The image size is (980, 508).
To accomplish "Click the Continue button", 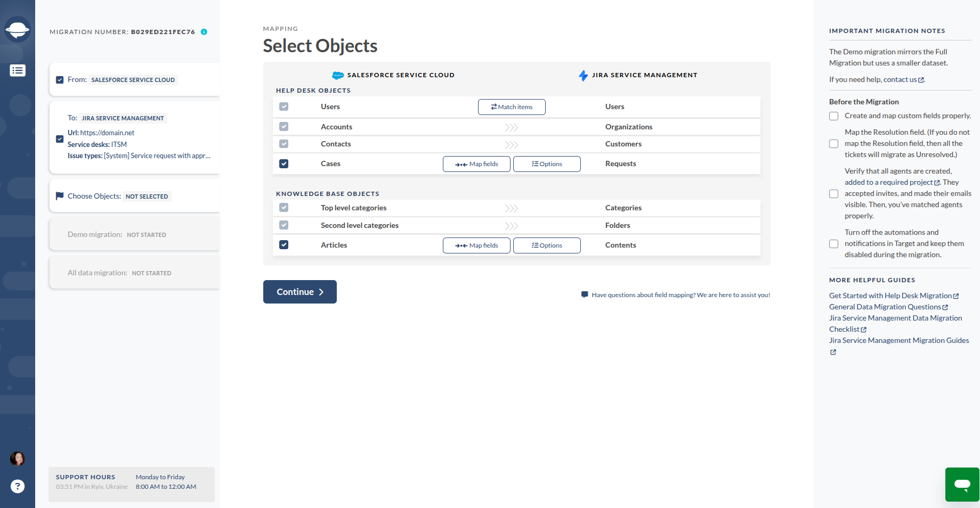I will 300,292.
